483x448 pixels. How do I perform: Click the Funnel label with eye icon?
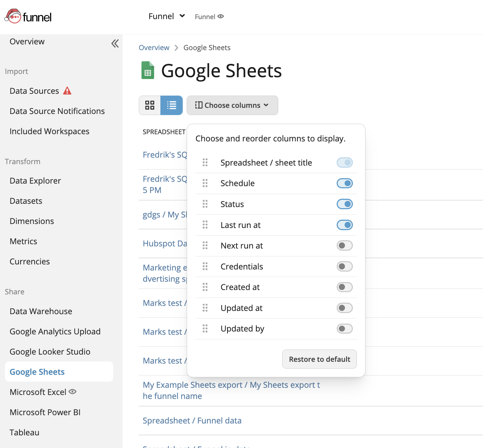209,17
